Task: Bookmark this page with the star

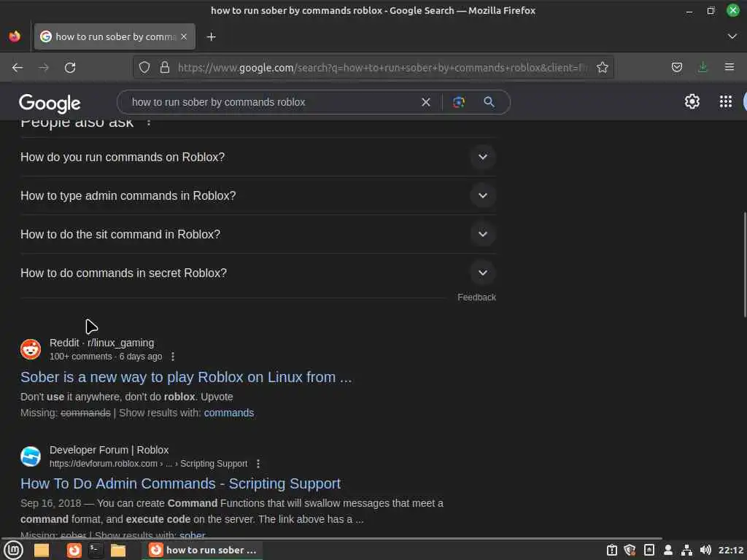Action: point(602,68)
